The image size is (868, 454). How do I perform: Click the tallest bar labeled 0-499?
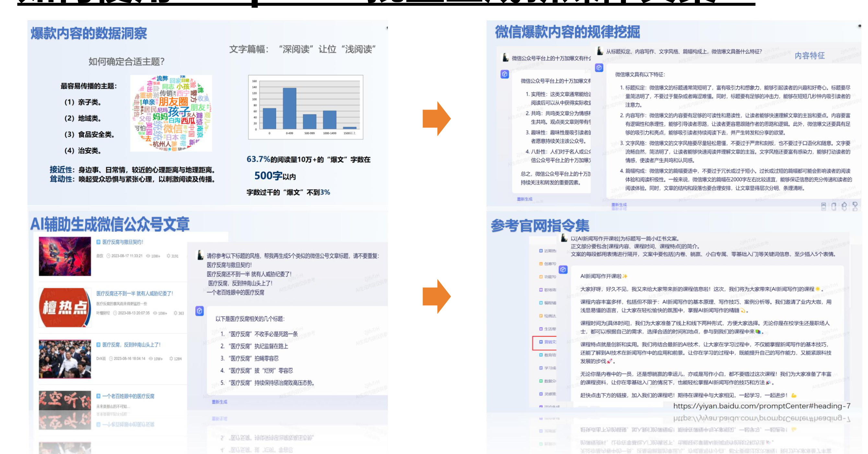[289, 108]
